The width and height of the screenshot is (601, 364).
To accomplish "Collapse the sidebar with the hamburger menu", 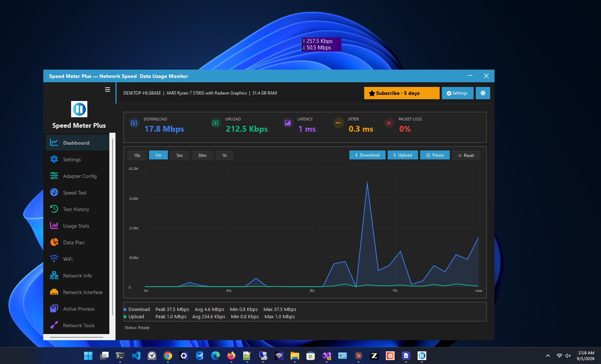I will [108, 89].
